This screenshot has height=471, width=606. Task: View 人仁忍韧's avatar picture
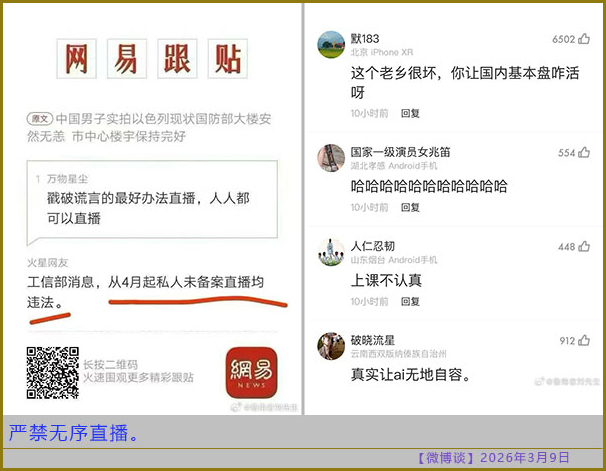331,252
